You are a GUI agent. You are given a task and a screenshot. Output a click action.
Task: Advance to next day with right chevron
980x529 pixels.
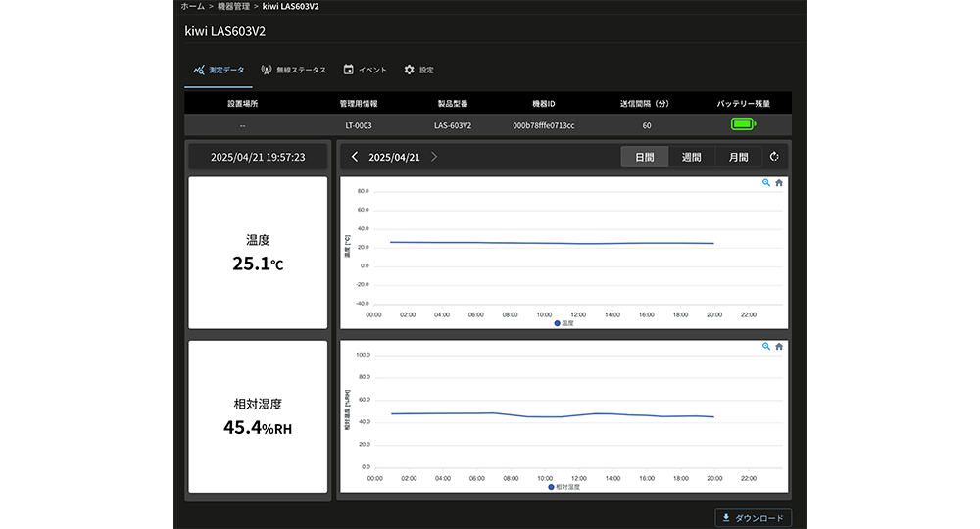point(434,157)
